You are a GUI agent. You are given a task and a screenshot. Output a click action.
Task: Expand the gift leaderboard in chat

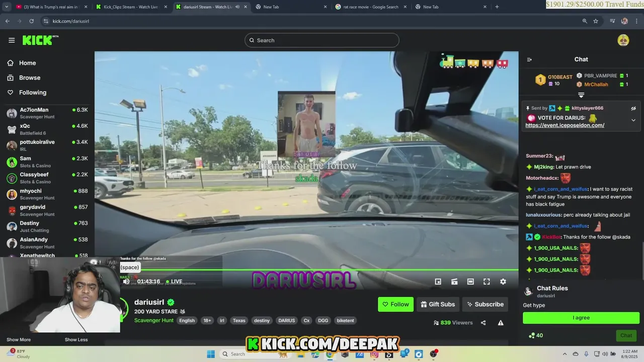(x=581, y=95)
